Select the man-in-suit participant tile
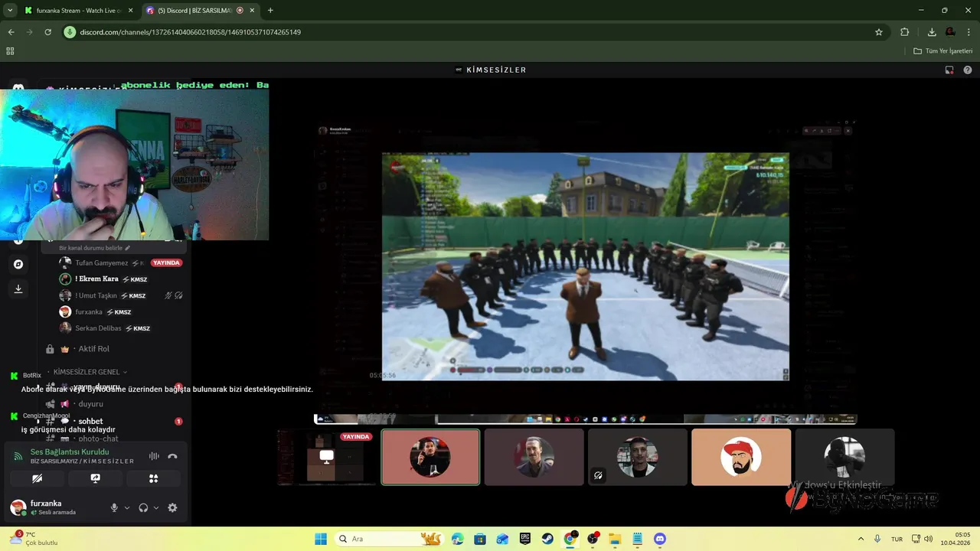Screen dimensions: 980x551 pos(534,457)
